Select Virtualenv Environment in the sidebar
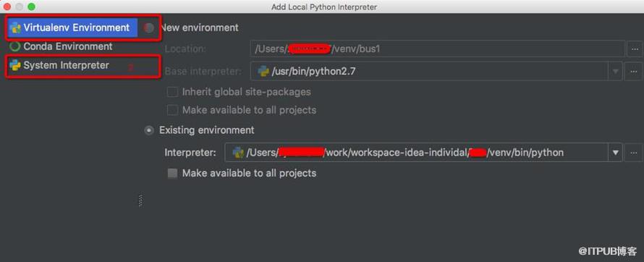 (x=72, y=28)
